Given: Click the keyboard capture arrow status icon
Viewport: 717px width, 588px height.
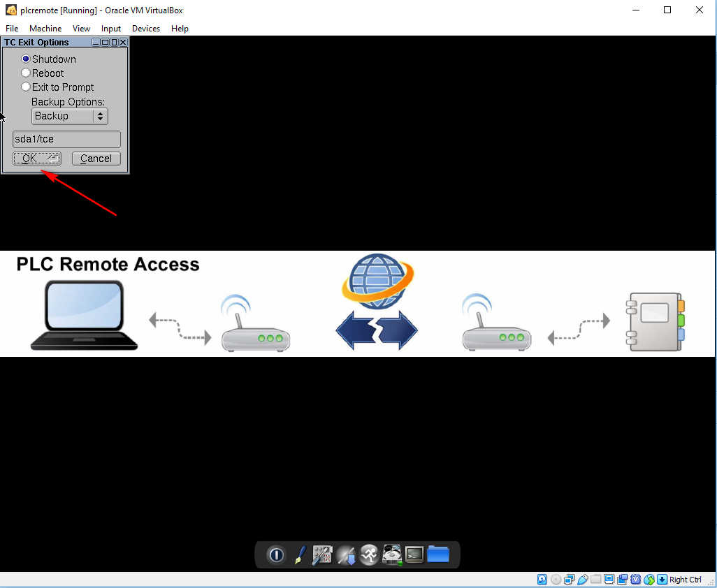Looking at the screenshot, I should click(662, 580).
